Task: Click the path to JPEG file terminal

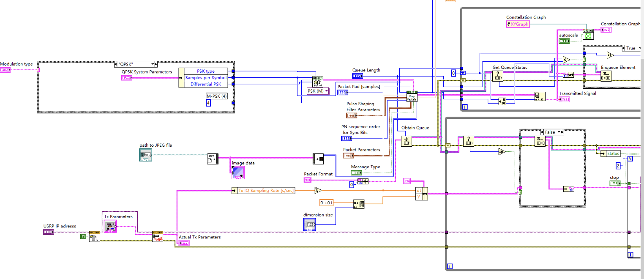Action: tap(145, 155)
